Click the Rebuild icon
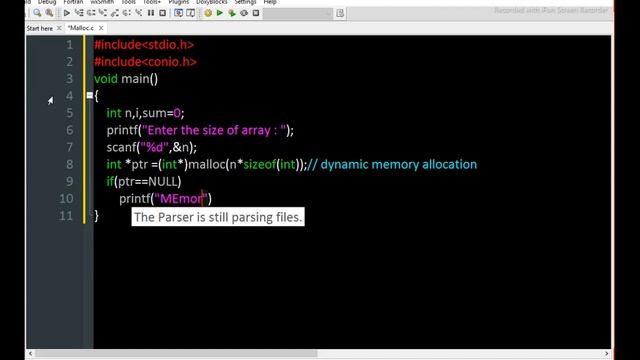 pyautogui.click(x=244, y=13)
